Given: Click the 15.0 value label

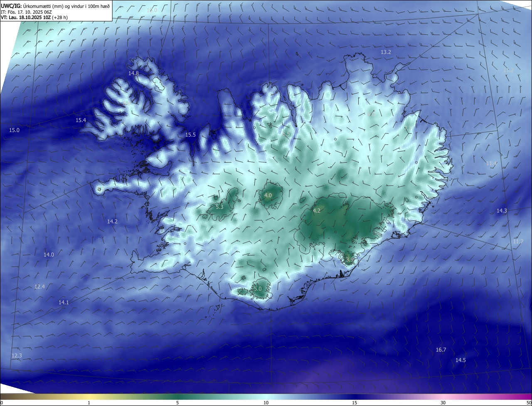Looking at the screenshot, I should coord(14,130).
